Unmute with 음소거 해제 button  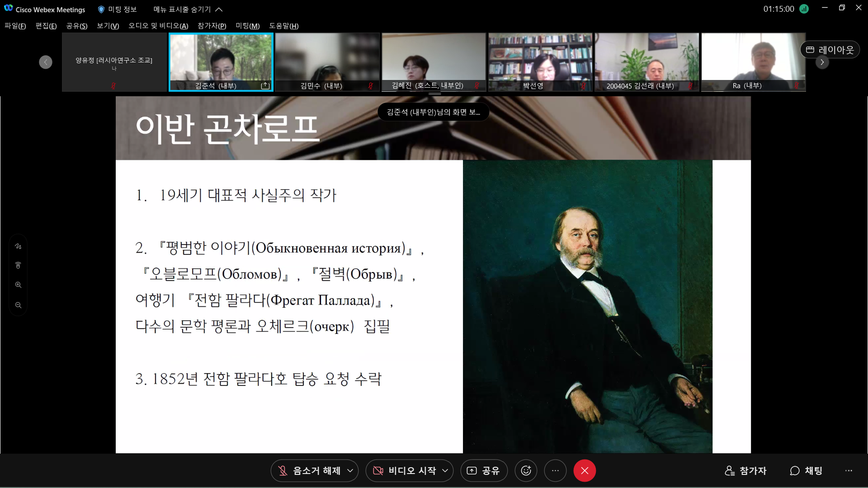pos(310,471)
